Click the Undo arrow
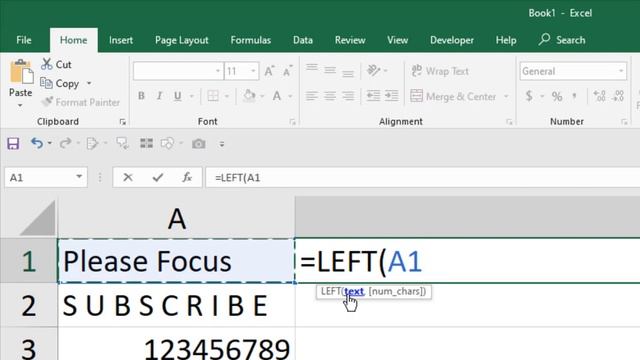640x360 pixels. (x=37, y=143)
